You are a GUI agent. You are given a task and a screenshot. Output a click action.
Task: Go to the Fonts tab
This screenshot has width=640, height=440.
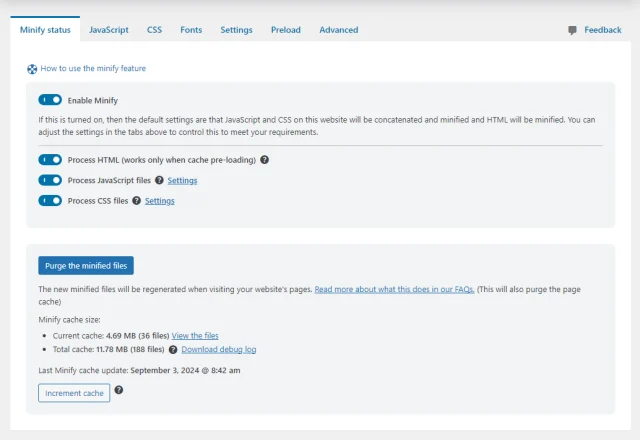click(191, 30)
